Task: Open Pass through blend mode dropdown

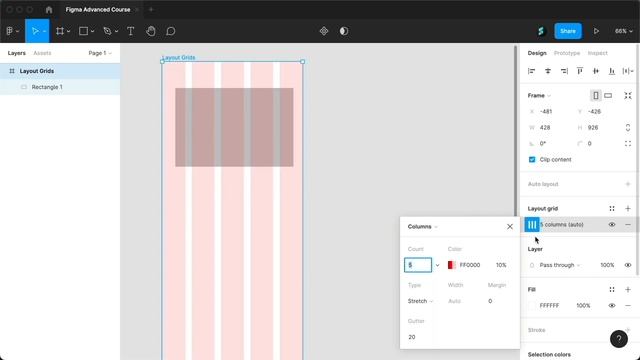Action: point(560,265)
